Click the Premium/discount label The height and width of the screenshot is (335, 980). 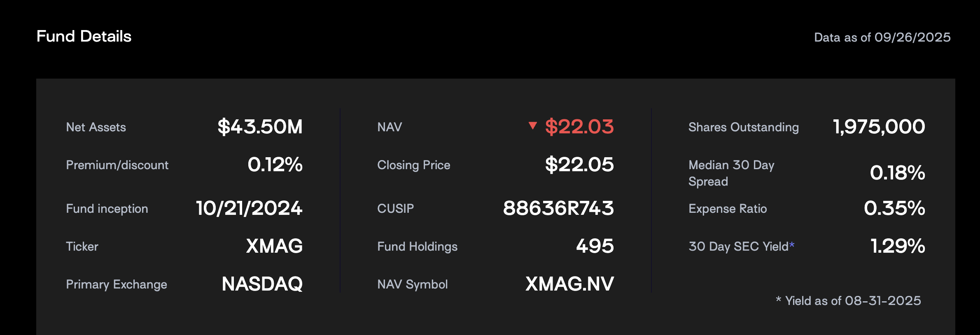[x=117, y=165]
